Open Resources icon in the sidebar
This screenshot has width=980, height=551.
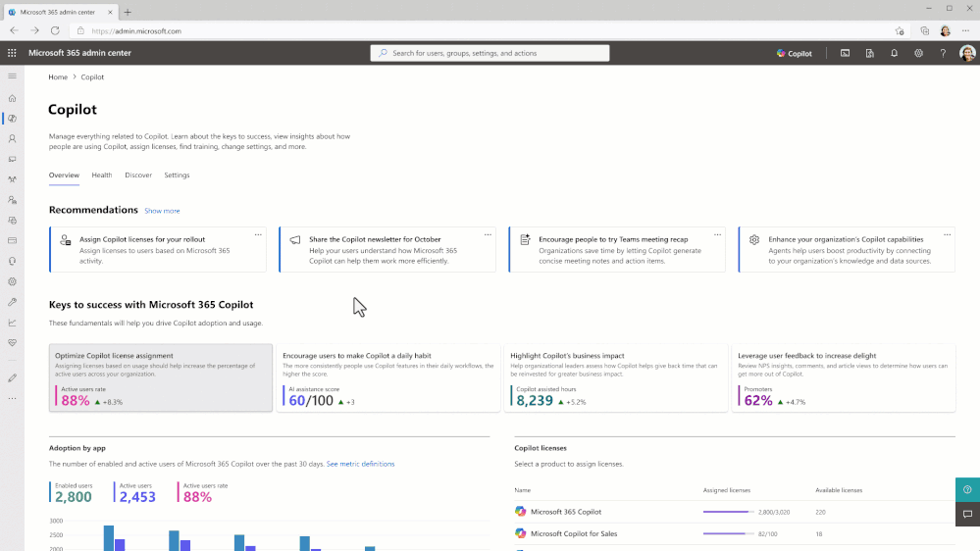[x=12, y=221]
